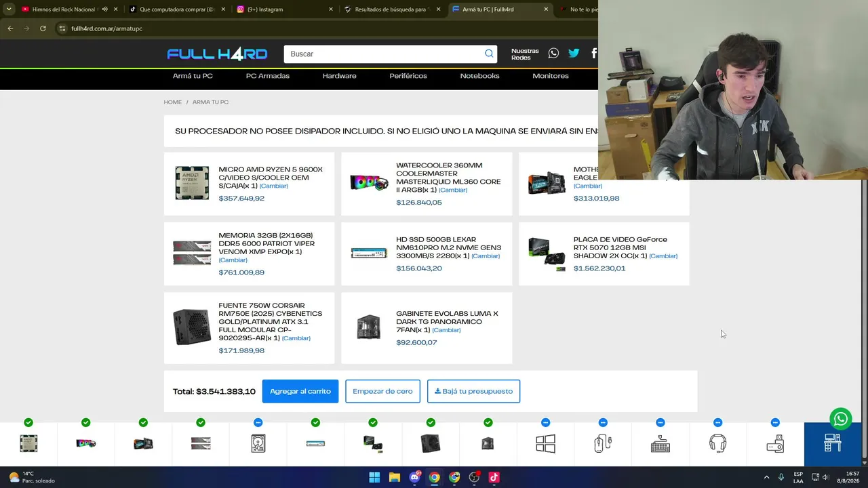
Task: Go back with the browser back arrow
Action: pyautogui.click(x=10, y=28)
